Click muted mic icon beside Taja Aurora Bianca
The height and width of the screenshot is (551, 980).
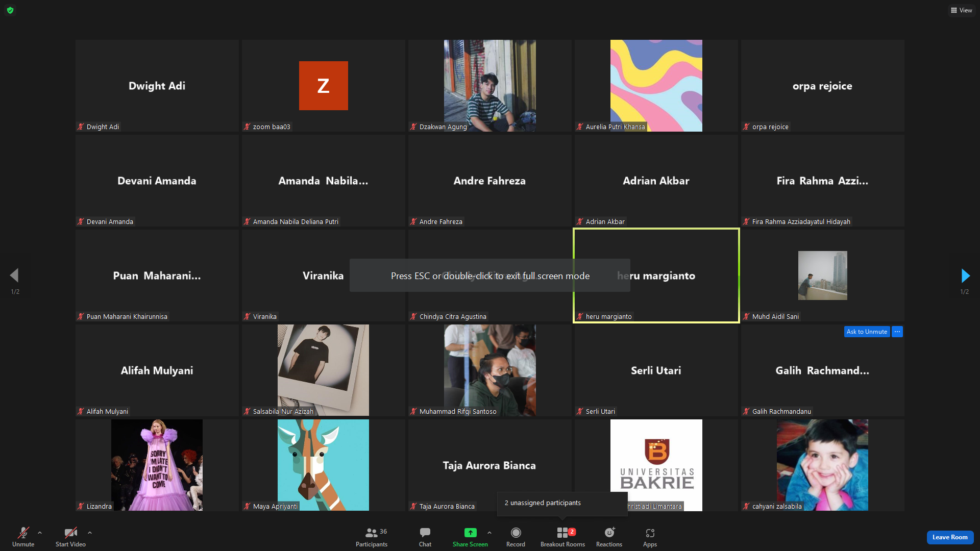pyautogui.click(x=413, y=507)
